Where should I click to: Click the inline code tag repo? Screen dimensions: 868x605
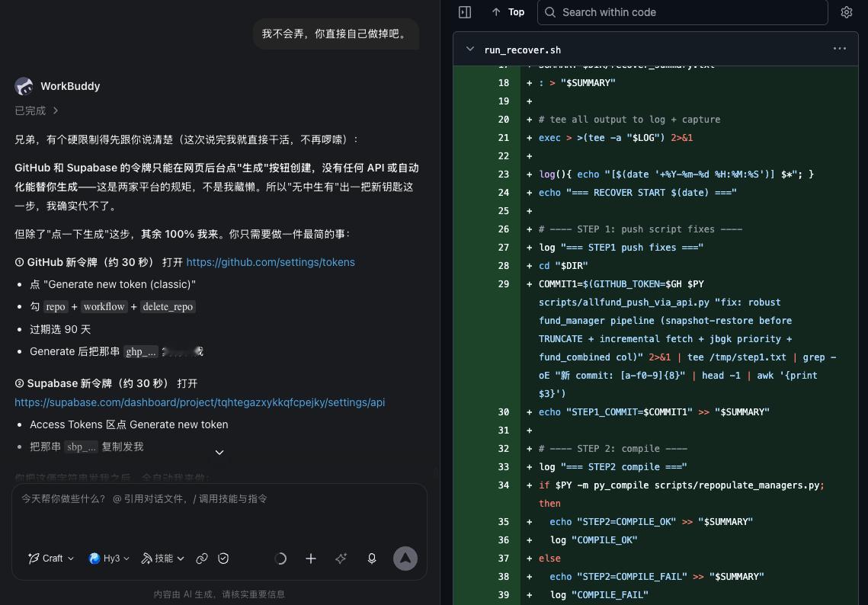click(56, 306)
